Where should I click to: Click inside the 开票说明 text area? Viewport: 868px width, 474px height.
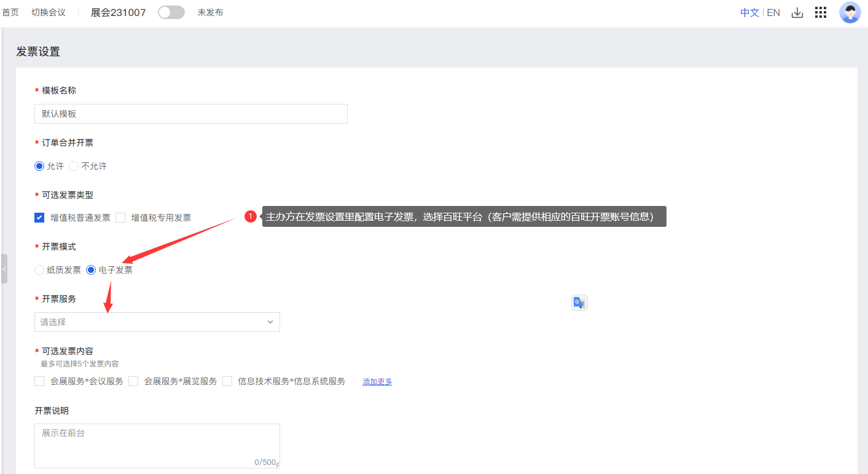(x=157, y=443)
